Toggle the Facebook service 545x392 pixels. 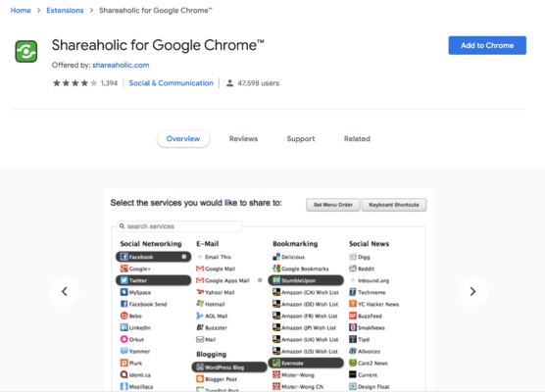tap(153, 257)
